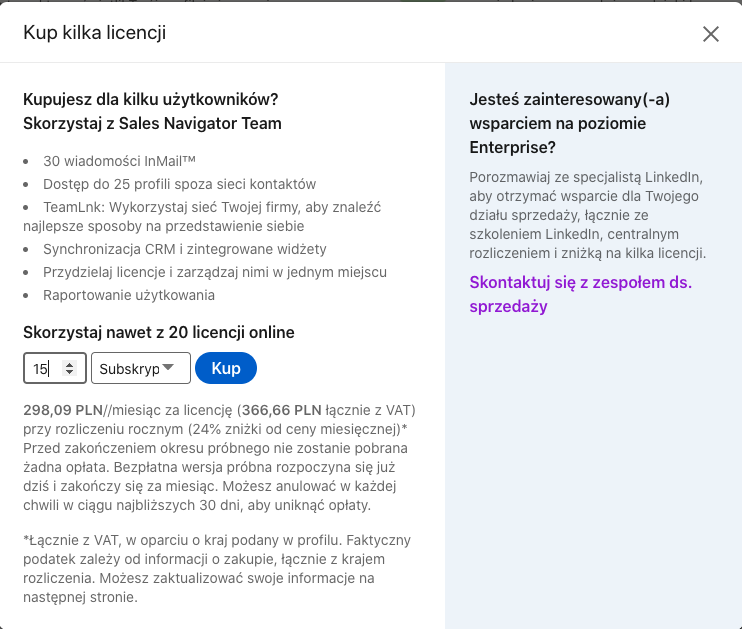Click the VAT-inclusive price 366,66 PLN

click(282, 410)
